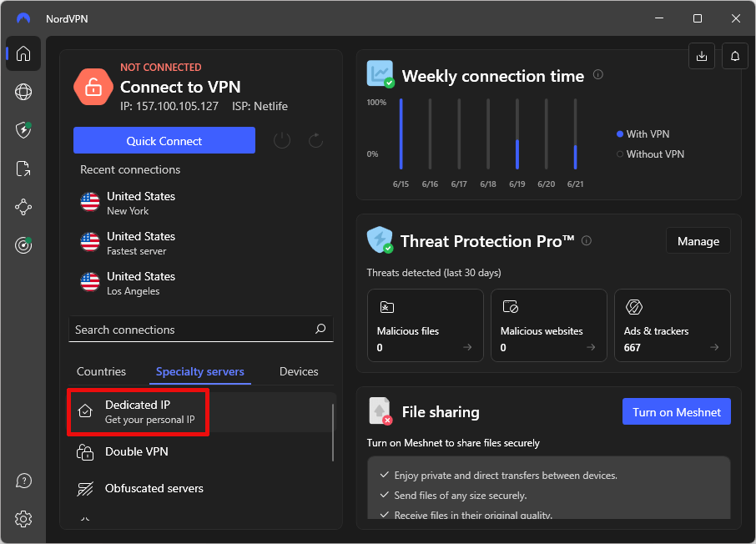Image resolution: width=756 pixels, height=544 pixels.
Task: Connect to United States Los Angeles
Action: (x=201, y=283)
